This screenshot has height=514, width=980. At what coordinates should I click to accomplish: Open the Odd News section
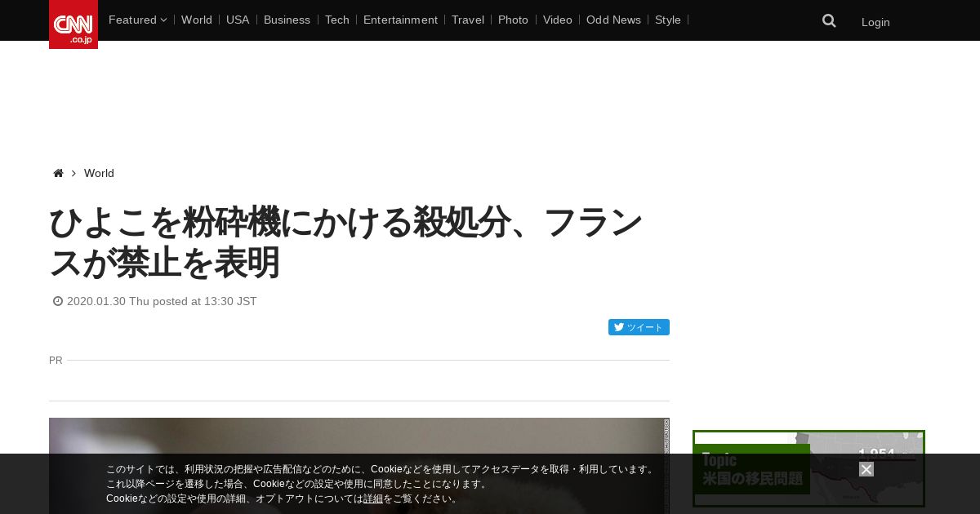pos(613,20)
